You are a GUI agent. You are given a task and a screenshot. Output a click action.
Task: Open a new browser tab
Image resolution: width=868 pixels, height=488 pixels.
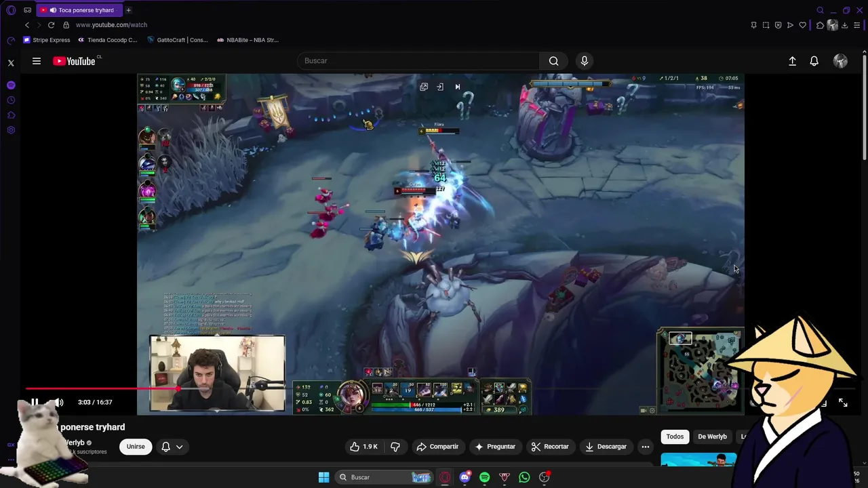[x=128, y=10]
